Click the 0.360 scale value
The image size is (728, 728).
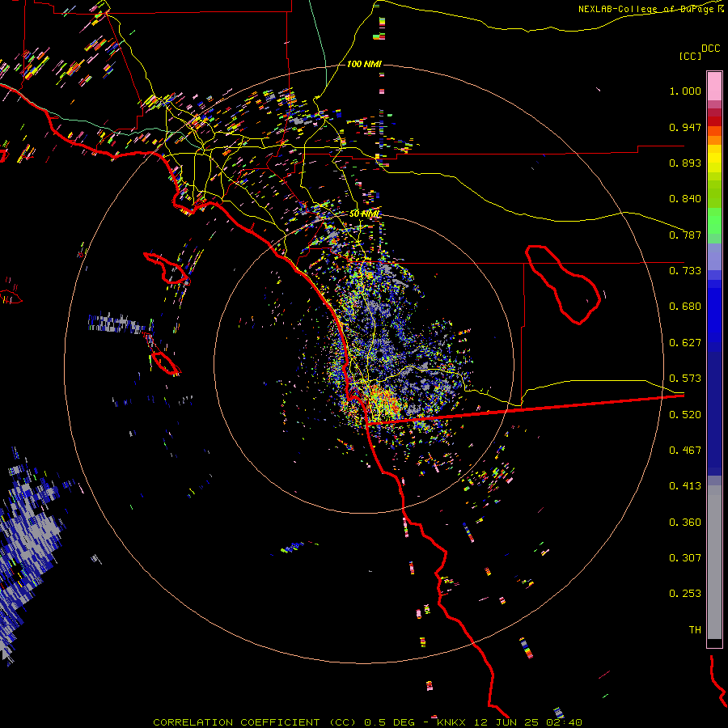pyautogui.click(x=685, y=523)
